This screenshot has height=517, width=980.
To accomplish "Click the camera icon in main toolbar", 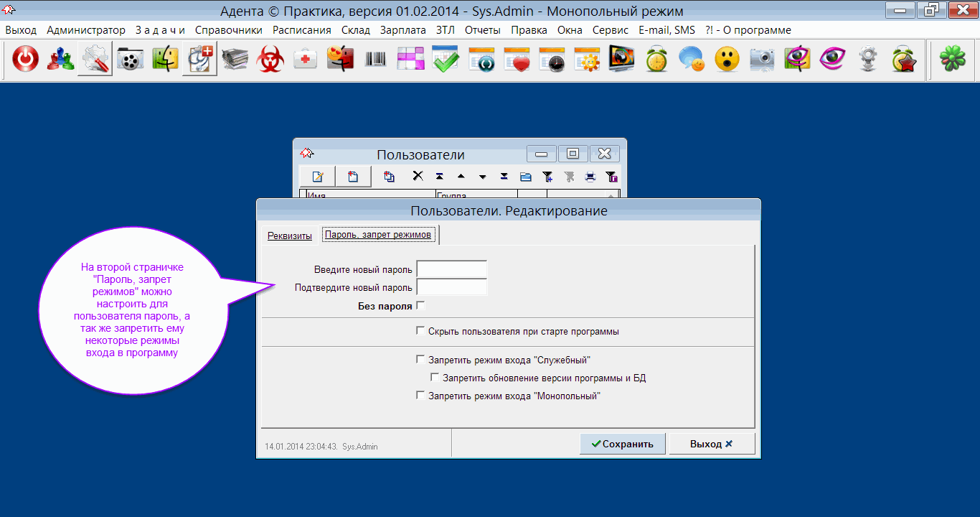I will 762,60.
